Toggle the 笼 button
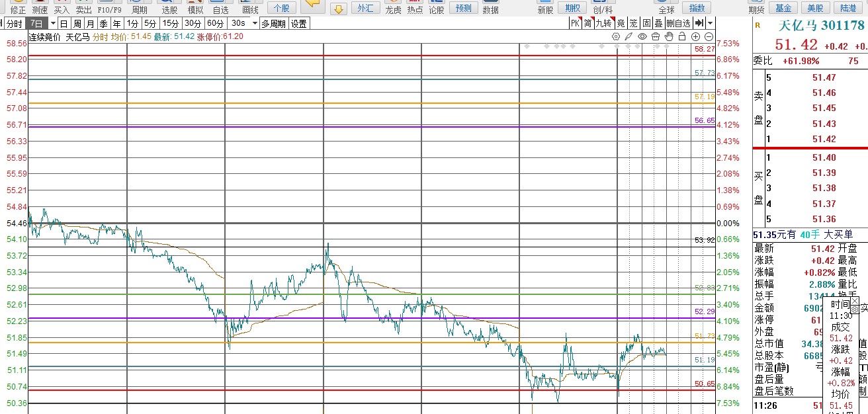 pos(634,23)
